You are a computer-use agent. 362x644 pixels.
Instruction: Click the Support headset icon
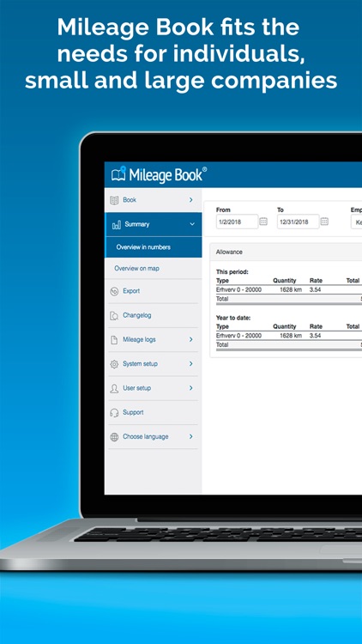click(114, 413)
